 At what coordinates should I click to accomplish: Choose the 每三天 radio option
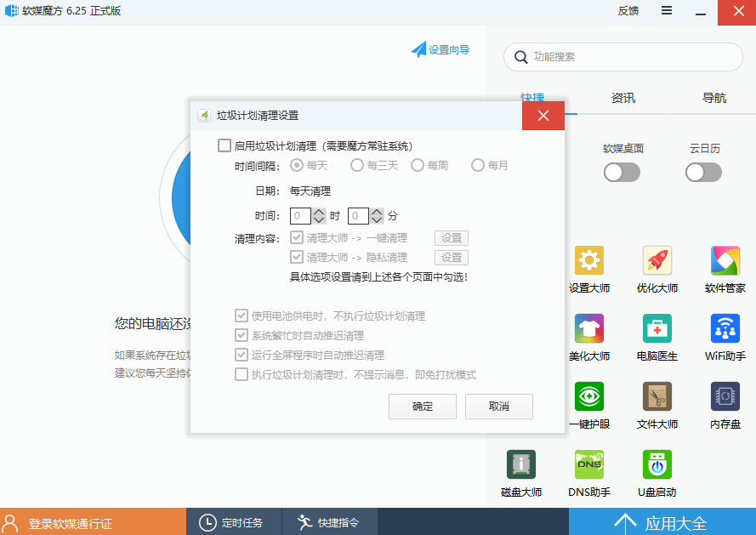tap(357, 166)
